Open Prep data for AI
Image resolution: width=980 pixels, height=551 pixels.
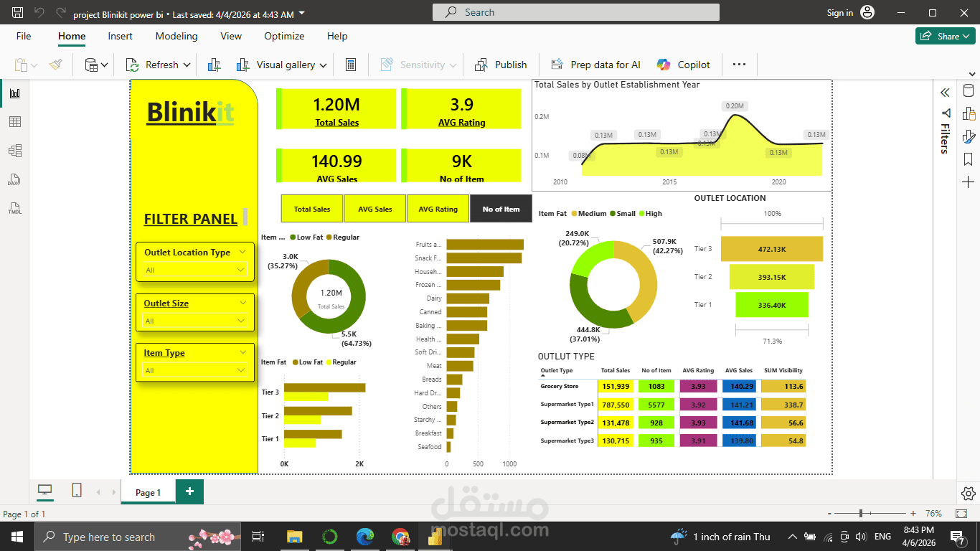[595, 65]
